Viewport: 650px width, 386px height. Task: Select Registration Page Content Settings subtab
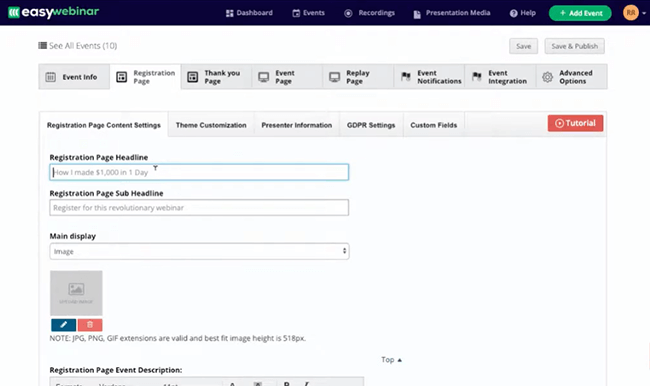(x=104, y=125)
